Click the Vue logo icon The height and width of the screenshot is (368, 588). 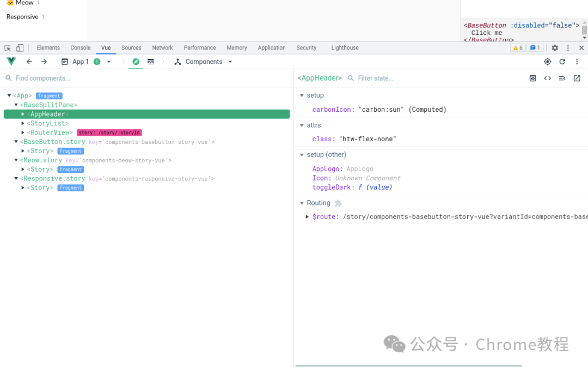point(11,61)
